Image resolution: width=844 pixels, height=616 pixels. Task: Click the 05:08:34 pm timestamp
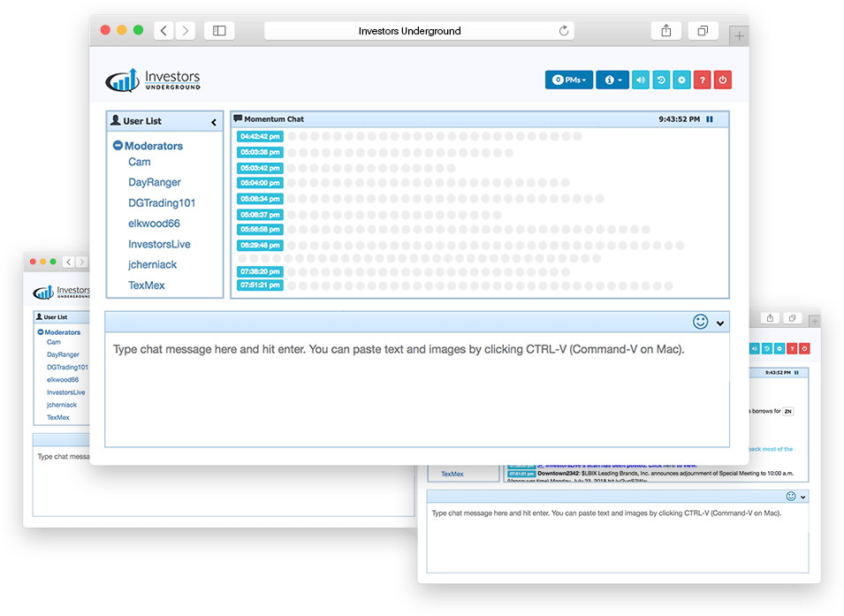click(260, 199)
